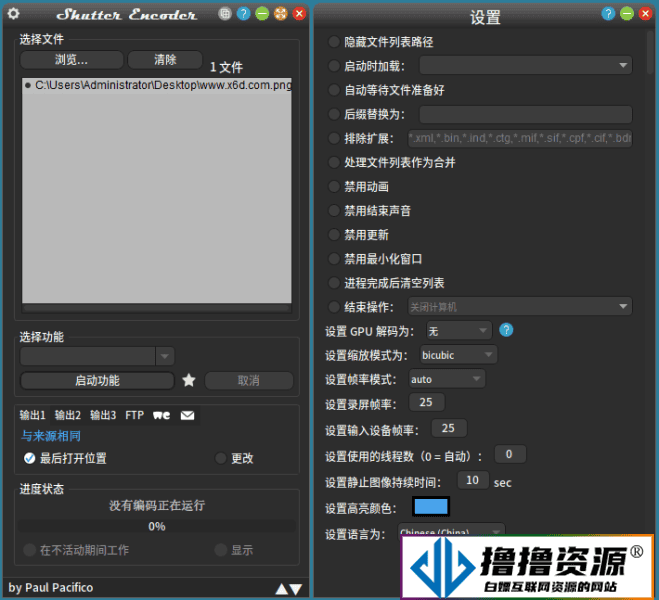Screen dimensions: 659x600
Task: Enable 排除扩展 option
Action: tap(334, 138)
